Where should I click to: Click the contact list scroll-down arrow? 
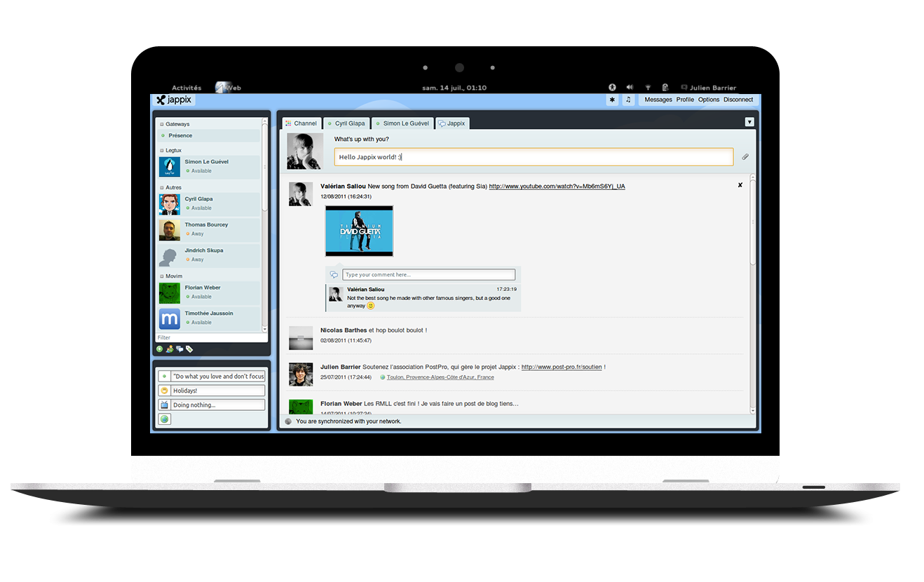click(265, 329)
